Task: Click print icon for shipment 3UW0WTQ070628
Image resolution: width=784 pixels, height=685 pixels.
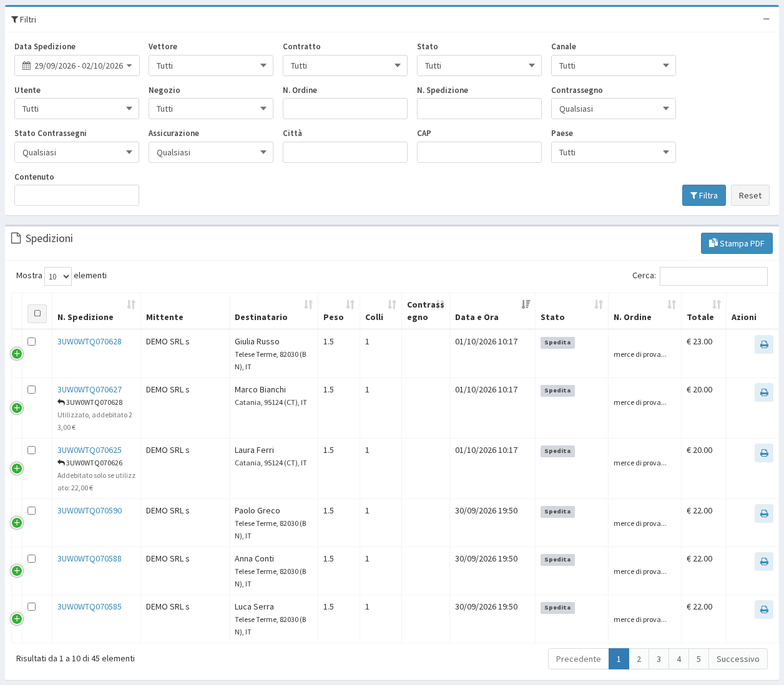Action: click(763, 344)
